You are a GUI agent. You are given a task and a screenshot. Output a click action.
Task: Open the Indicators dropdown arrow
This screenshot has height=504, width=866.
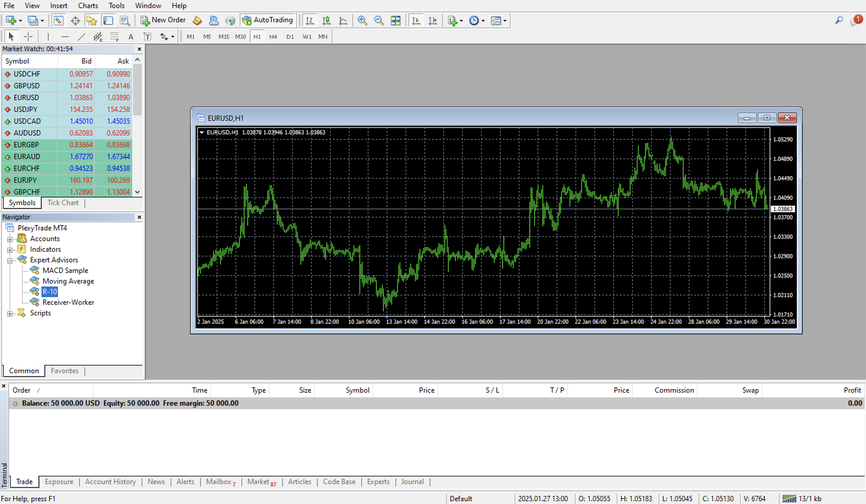click(461, 21)
